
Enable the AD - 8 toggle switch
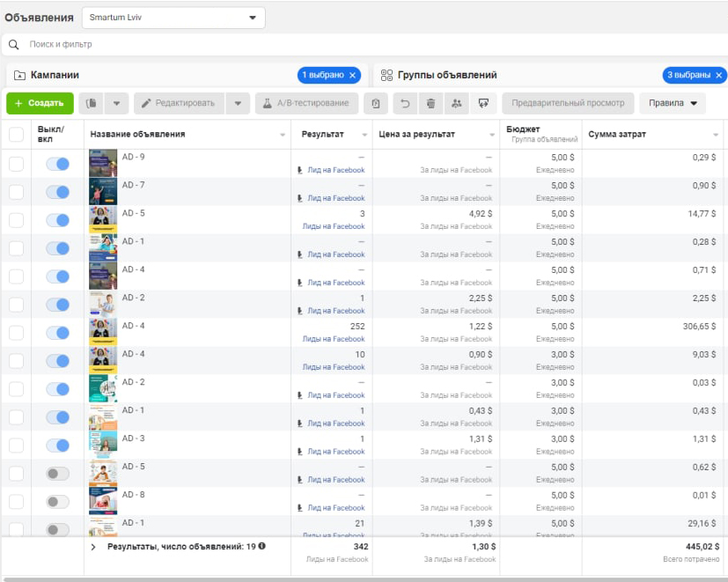point(57,502)
